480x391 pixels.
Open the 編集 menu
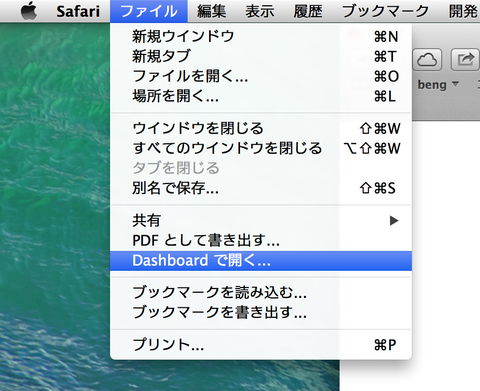(211, 11)
